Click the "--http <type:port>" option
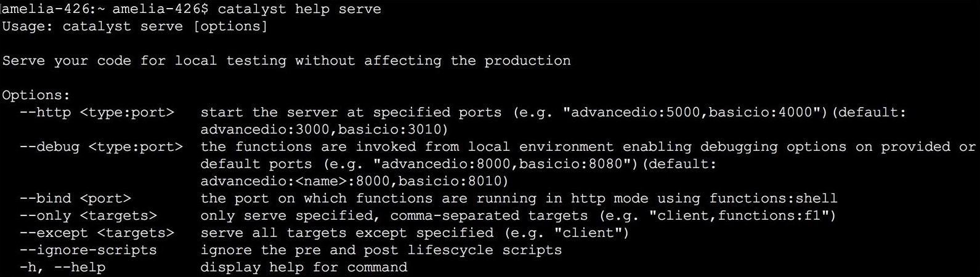 tap(97, 113)
